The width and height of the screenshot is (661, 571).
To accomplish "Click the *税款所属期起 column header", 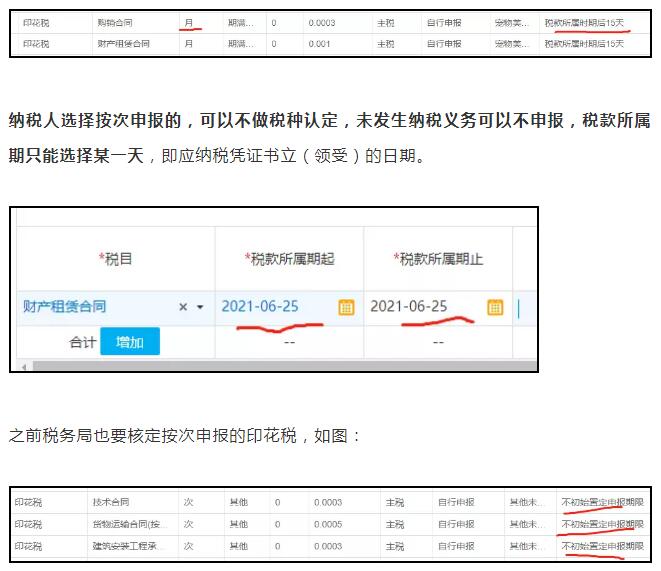I will point(290,259).
